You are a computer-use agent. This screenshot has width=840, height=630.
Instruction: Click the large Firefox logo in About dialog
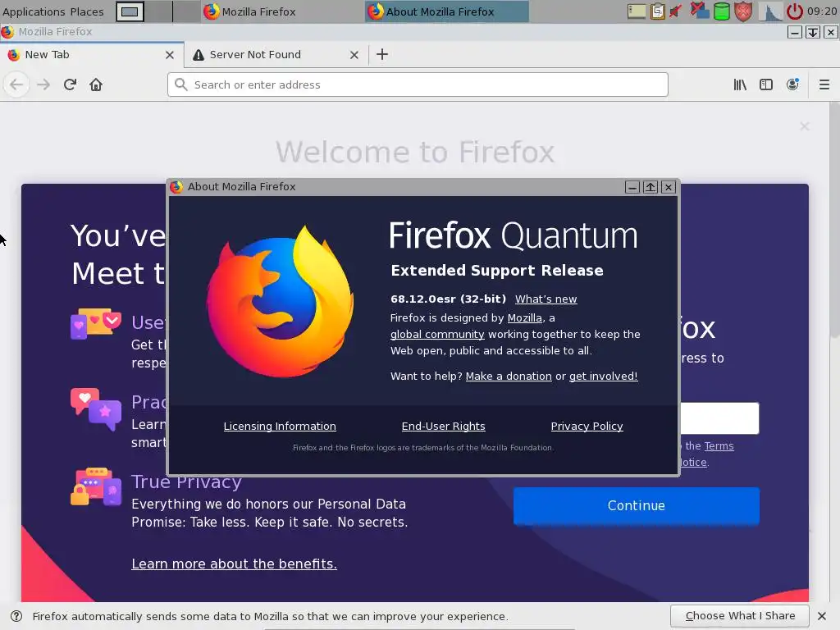pos(281,301)
